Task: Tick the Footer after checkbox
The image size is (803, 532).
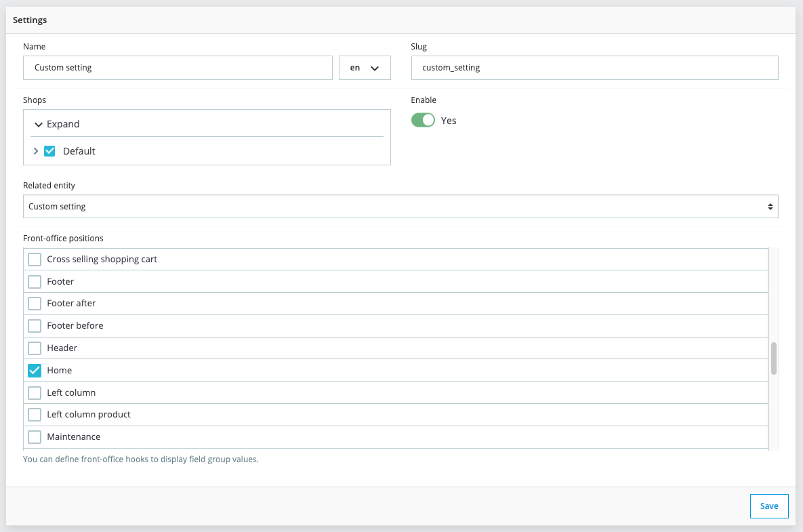Action: coord(35,304)
